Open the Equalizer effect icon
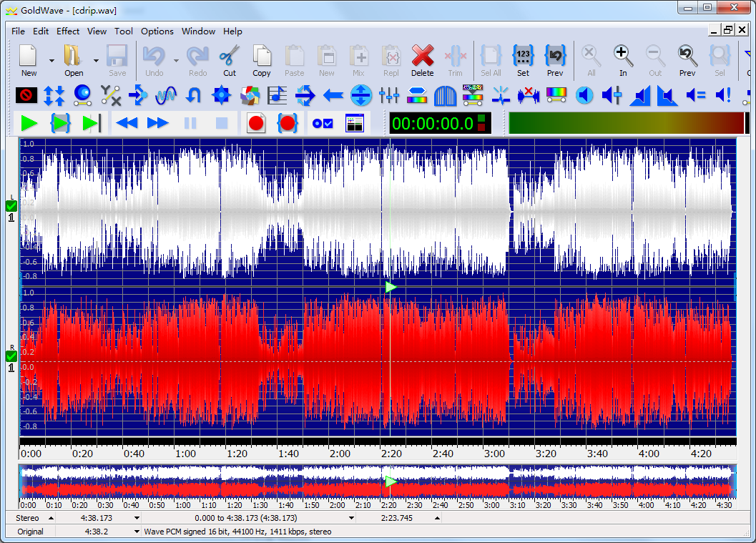This screenshot has height=543, width=756. click(x=389, y=94)
